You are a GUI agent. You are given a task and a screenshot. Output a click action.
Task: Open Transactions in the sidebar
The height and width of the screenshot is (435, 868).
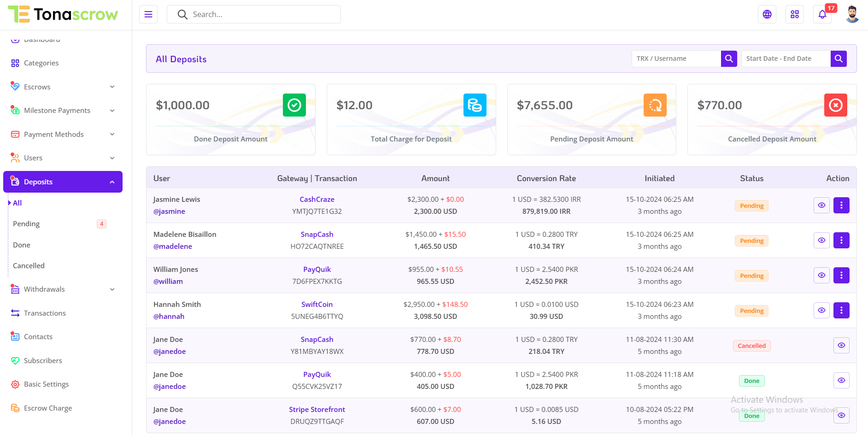click(x=45, y=313)
